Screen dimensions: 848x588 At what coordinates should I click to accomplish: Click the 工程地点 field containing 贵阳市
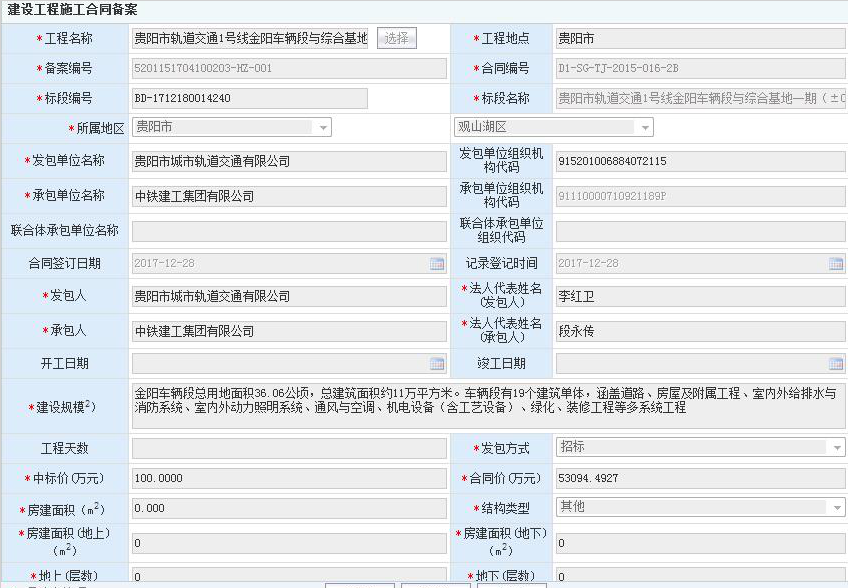coord(700,39)
